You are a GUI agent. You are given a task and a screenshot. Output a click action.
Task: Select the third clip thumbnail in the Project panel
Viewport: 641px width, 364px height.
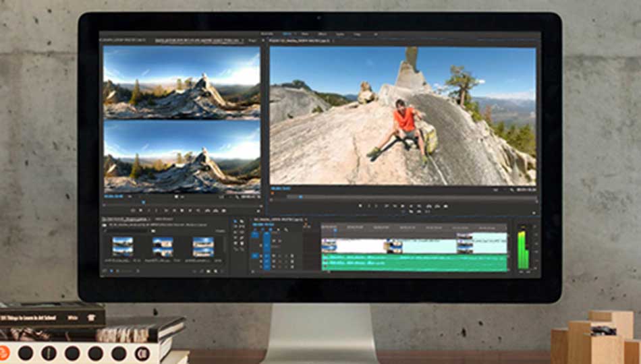point(203,246)
